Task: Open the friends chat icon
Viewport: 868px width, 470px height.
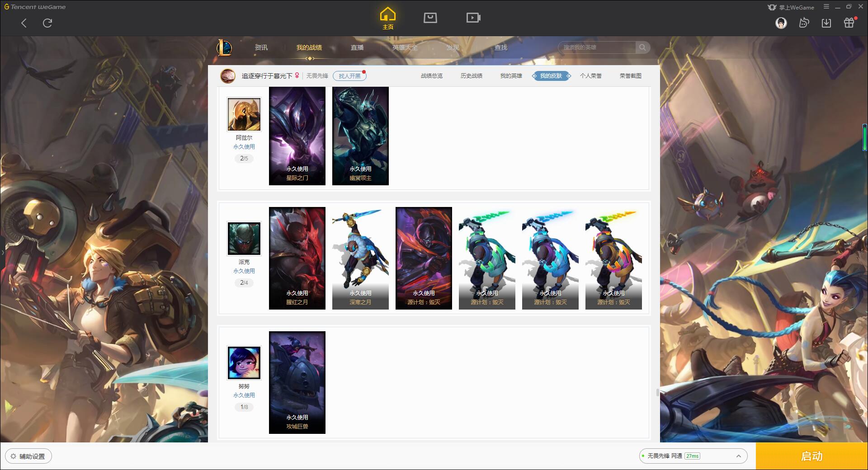Action: click(x=804, y=23)
